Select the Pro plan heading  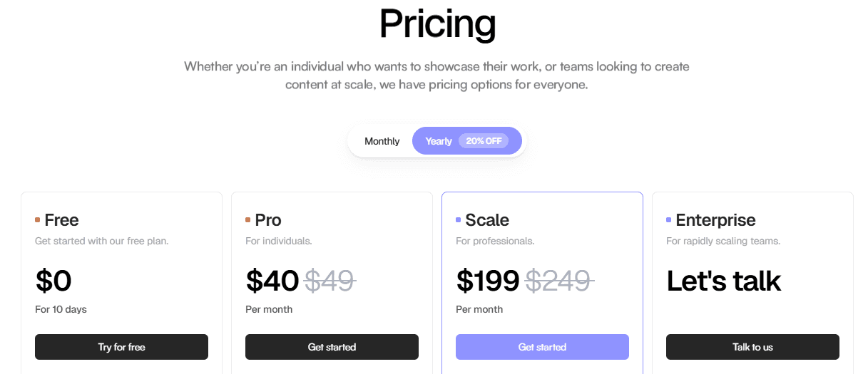[268, 220]
